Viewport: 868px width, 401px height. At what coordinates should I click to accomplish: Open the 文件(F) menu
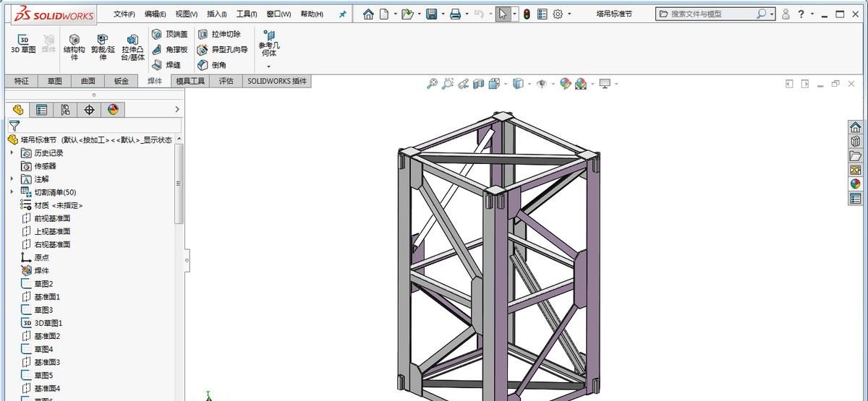124,14
